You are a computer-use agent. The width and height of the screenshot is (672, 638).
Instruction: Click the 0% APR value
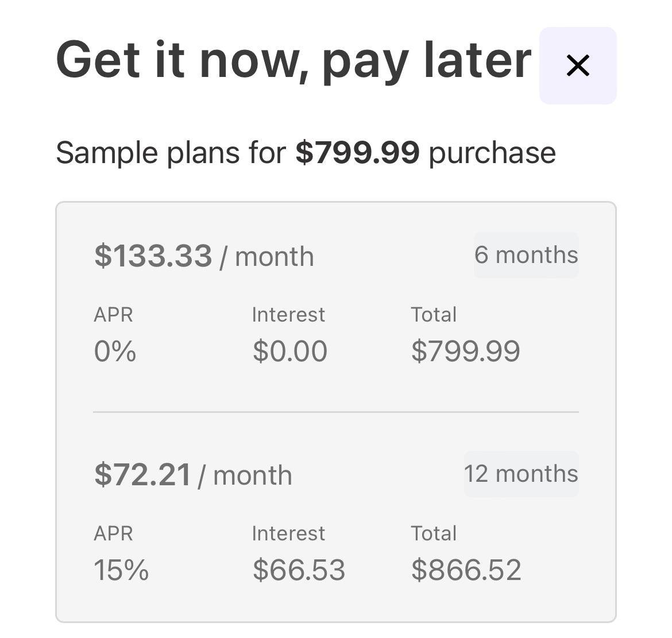115,351
